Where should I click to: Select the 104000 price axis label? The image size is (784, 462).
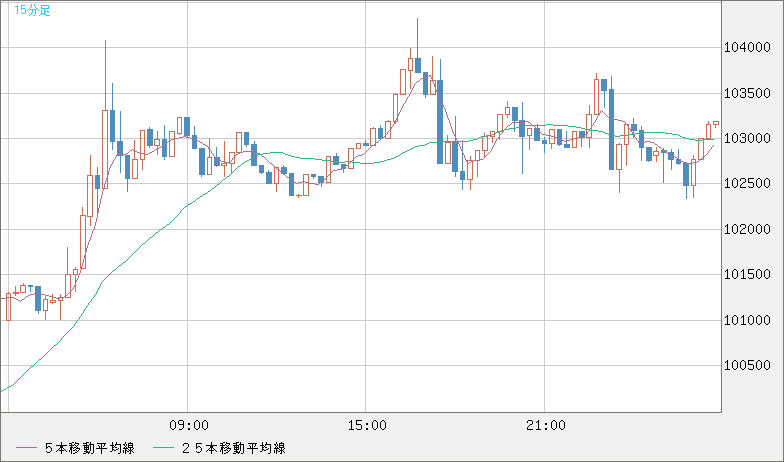pyautogui.click(x=747, y=48)
